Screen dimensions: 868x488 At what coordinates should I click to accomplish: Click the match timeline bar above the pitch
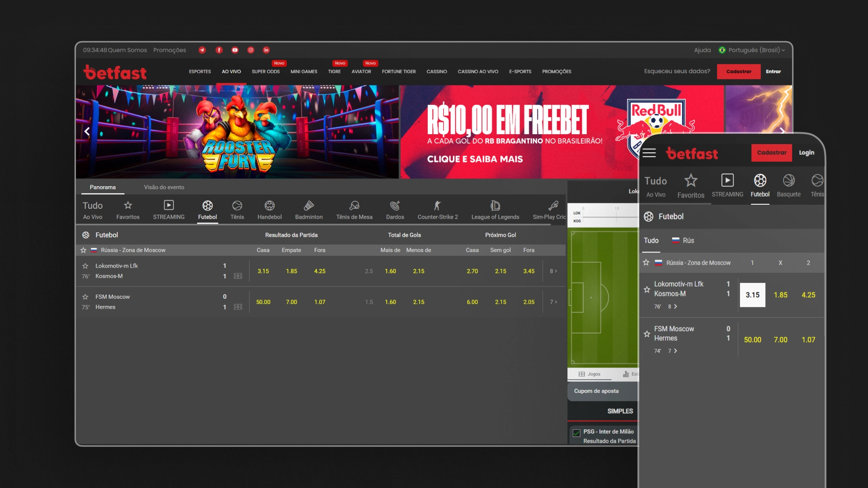(603, 216)
